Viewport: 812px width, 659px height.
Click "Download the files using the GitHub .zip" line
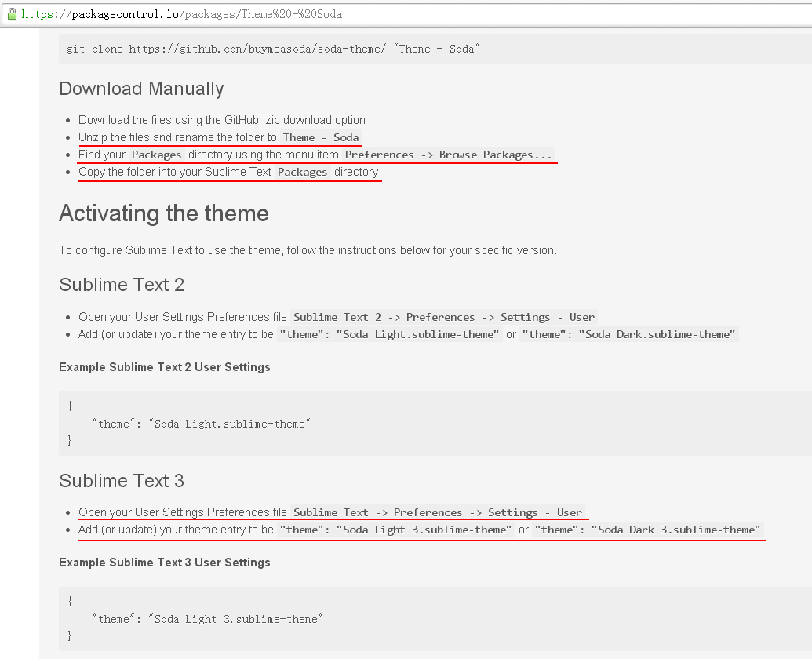[222, 120]
